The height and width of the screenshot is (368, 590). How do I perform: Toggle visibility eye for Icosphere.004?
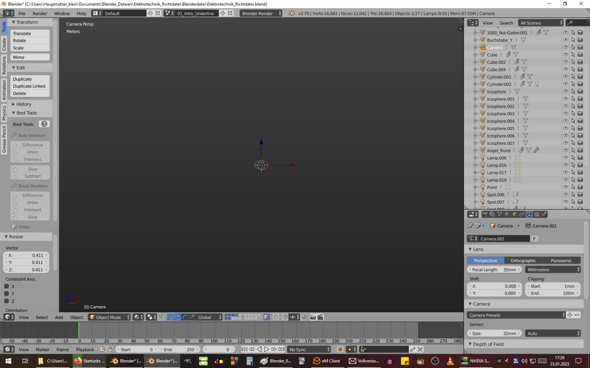565,121
